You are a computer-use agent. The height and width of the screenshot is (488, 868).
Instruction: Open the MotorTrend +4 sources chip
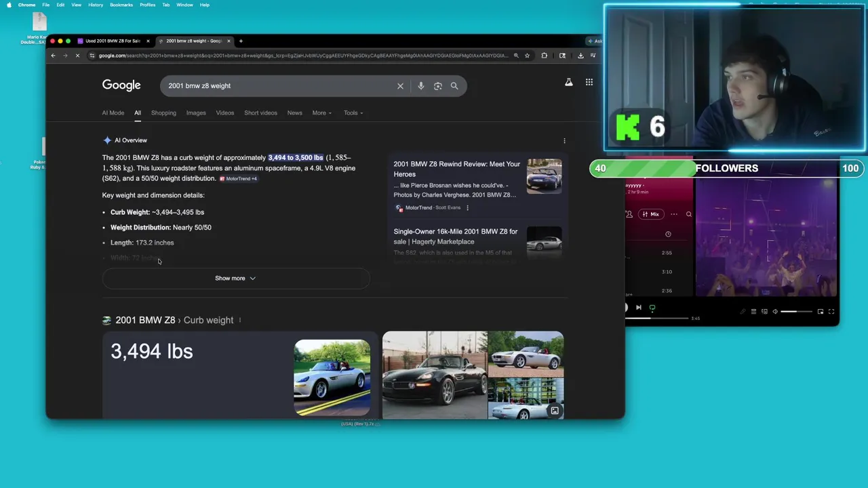(238, 179)
